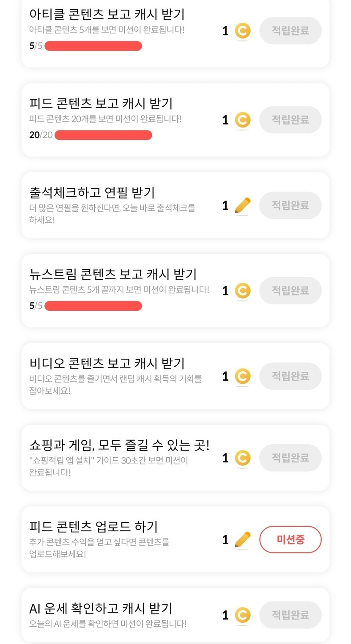
Task: Select the coin icon for 비디오 콘텐츠 mission
Action: pyautogui.click(x=242, y=376)
